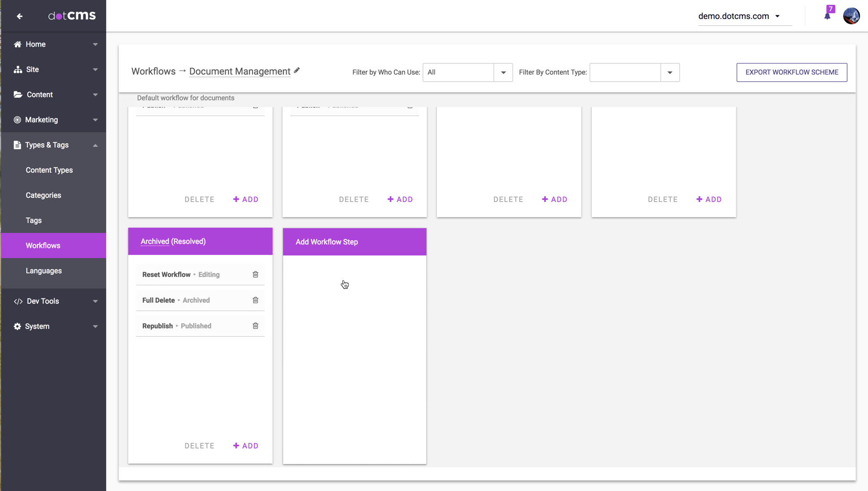Open Content Types in the sidebar
868x491 pixels.
[49, 170]
